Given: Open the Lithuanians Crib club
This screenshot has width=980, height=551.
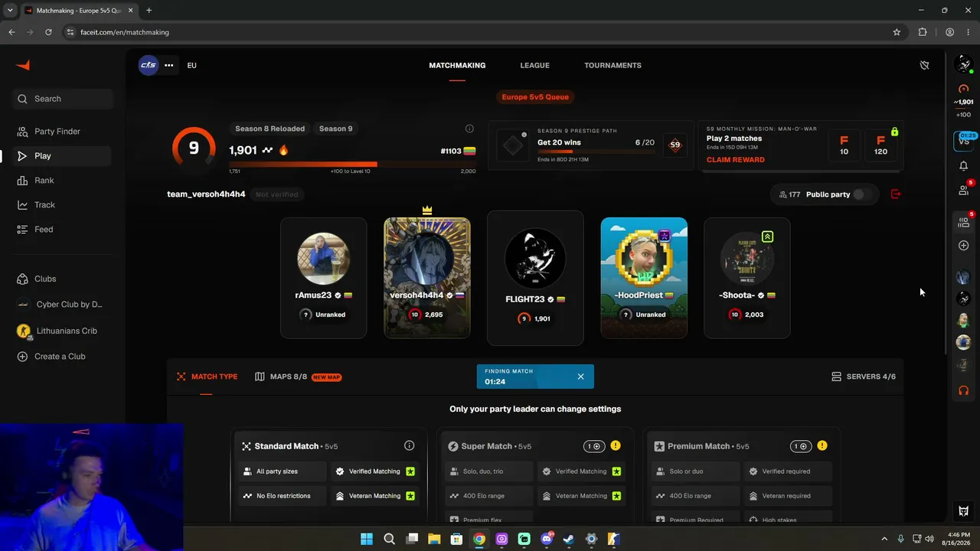Looking at the screenshot, I should pos(63,331).
